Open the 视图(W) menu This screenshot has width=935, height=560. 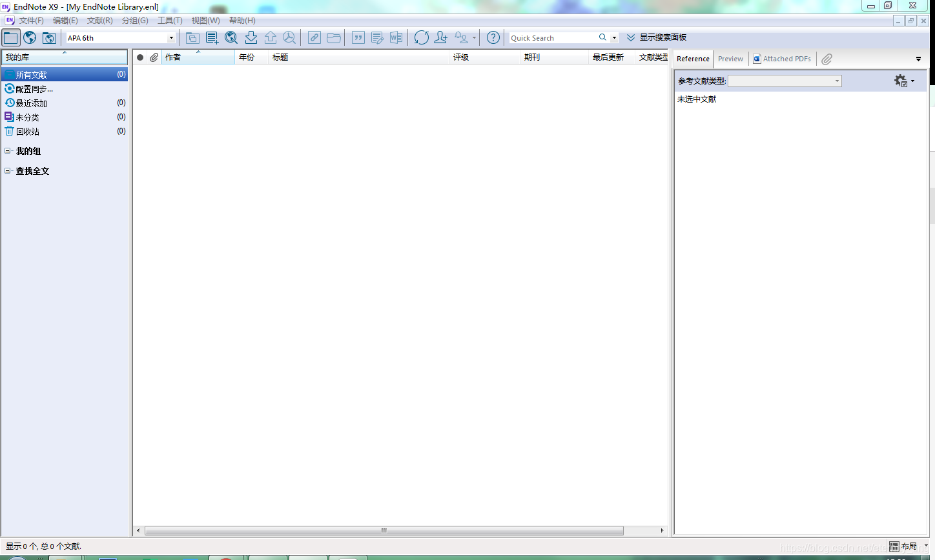click(205, 21)
